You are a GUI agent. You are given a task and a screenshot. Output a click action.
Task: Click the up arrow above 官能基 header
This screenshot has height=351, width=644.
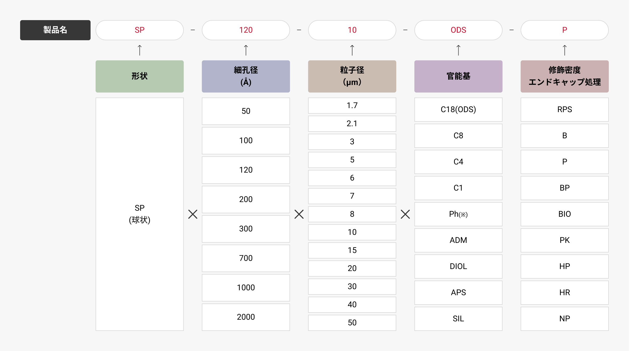tap(458, 50)
